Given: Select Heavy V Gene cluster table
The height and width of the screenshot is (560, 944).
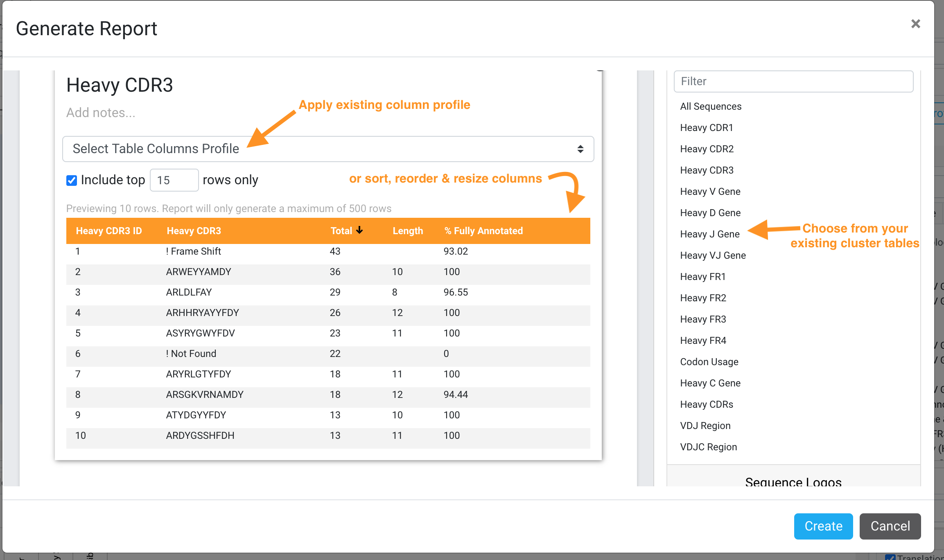Looking at the screenshot, I should click(710, 192).
